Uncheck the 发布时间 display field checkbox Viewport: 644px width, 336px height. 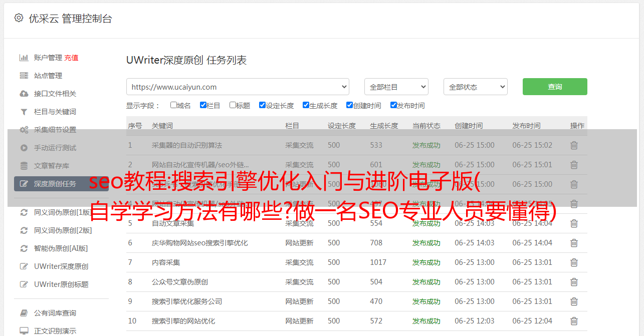(393, 105)
